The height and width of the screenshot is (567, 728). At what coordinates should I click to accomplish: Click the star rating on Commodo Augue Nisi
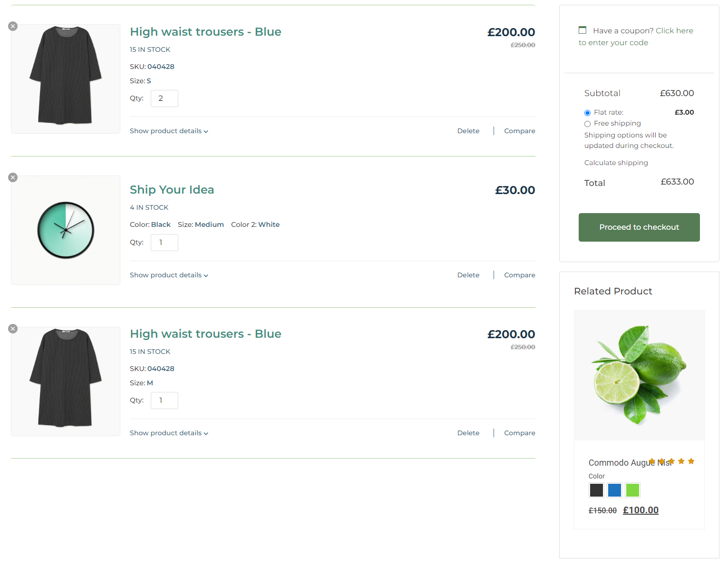click(x=671, y=461)
